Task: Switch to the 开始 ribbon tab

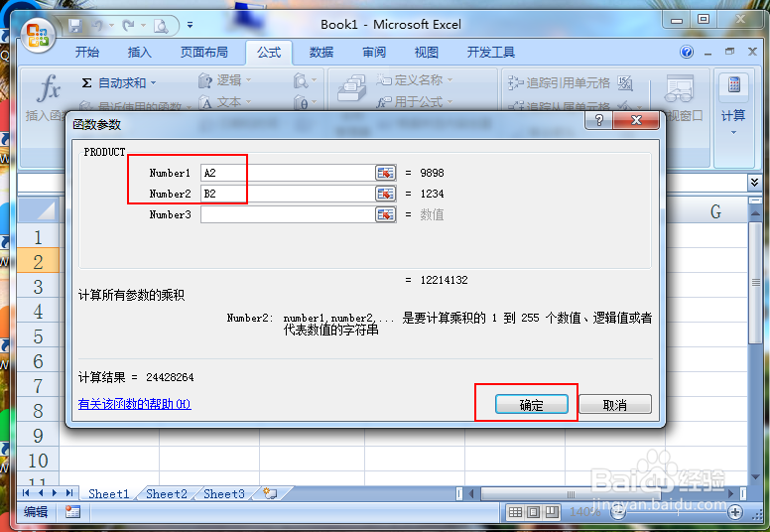Action: tap(87, 52)
